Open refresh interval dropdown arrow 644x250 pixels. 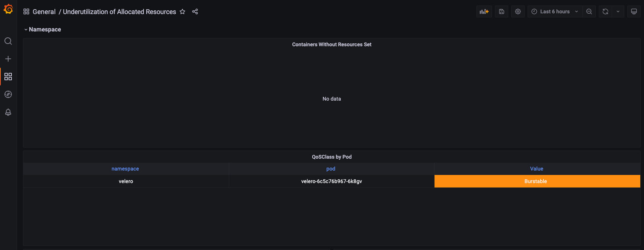pos(618,12)
